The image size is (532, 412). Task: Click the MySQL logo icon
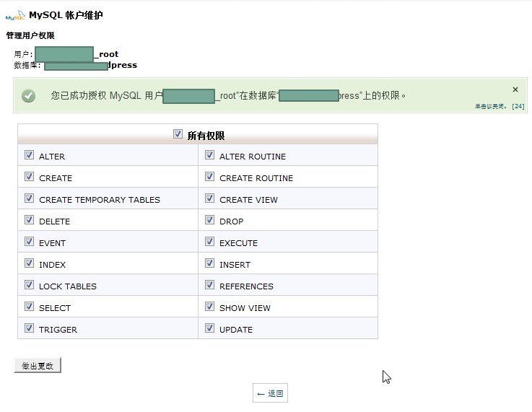tap(15, 16)
